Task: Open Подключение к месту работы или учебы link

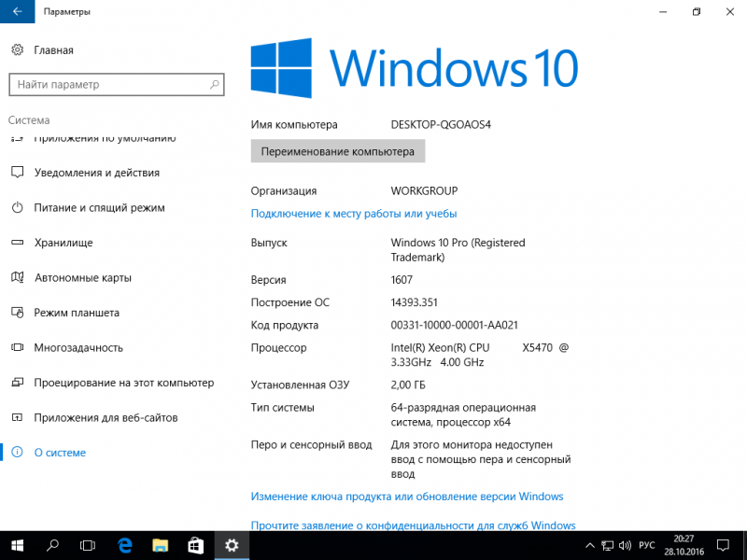Action: pos(354,214)
